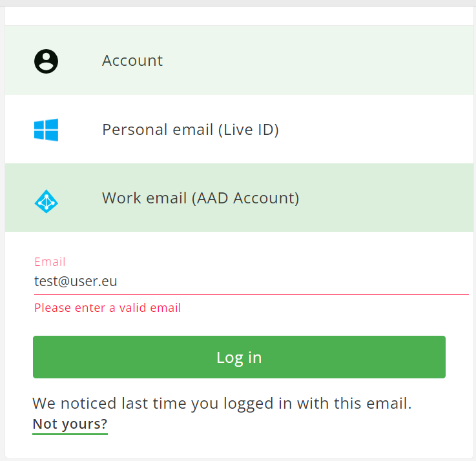The image size is (476, 461).
Task: Click the "Personal email" words
Action: click(158, 130)
